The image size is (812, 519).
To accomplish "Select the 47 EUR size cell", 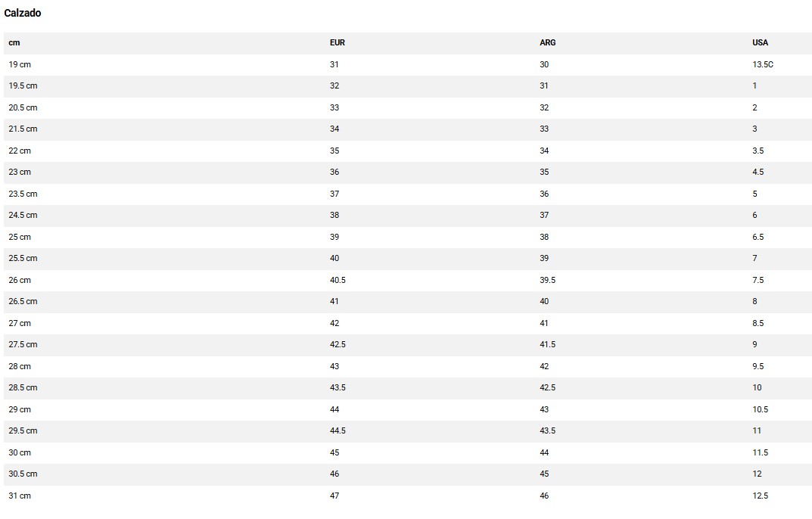I will coord(334,496).
